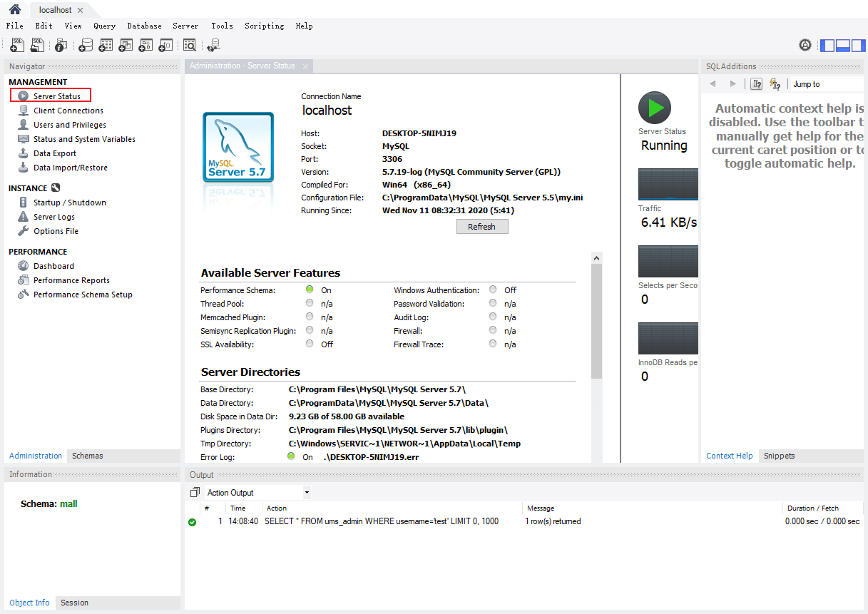Switch to the Object Info tab
The image size is (868, 614).
click(x=30, y=603)
